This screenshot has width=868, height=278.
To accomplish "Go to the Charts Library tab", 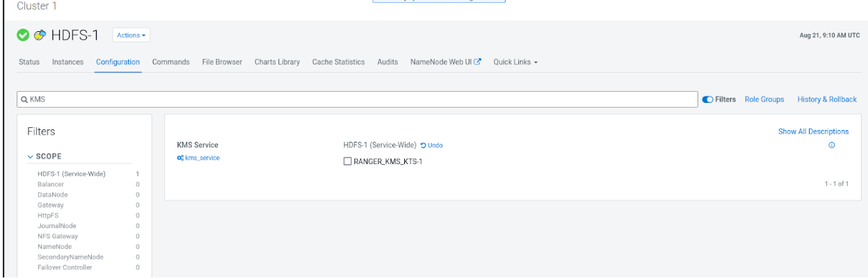I will coord(277,62).
